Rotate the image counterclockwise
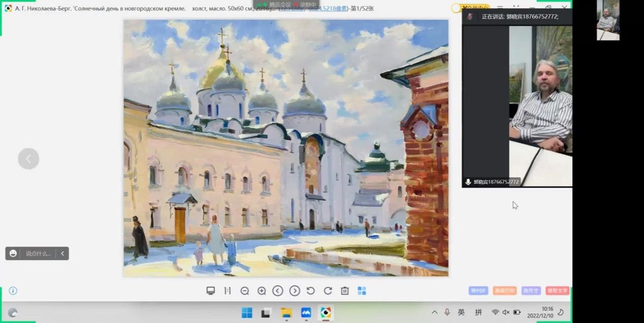The height and width of the screenshot is (323, 644). [311, 291]
